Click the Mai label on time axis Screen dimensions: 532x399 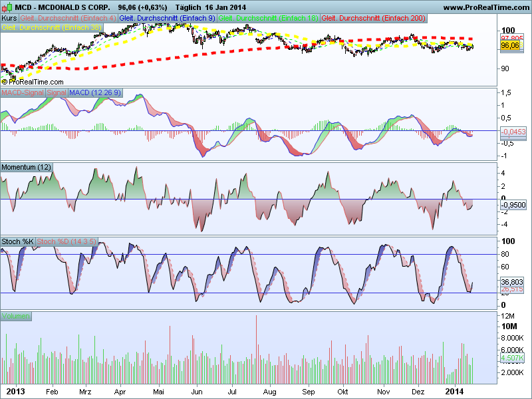tap(158, 392)
